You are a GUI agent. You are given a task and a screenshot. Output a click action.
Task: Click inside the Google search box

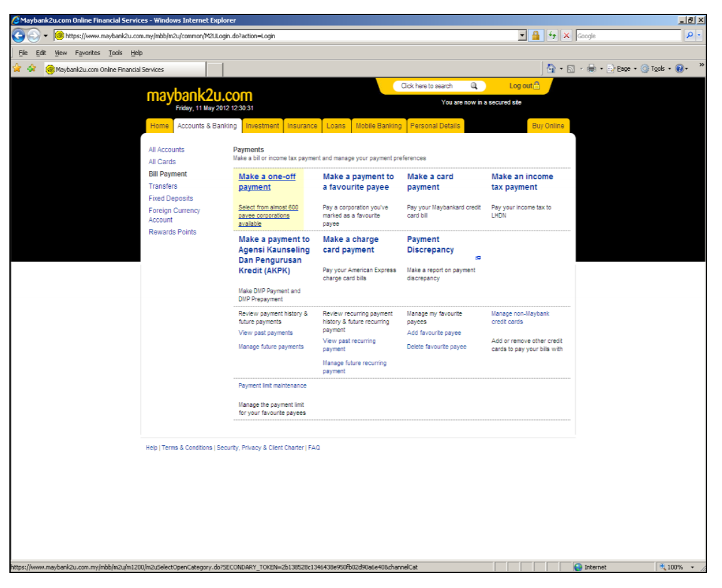[x=627, y=36]
